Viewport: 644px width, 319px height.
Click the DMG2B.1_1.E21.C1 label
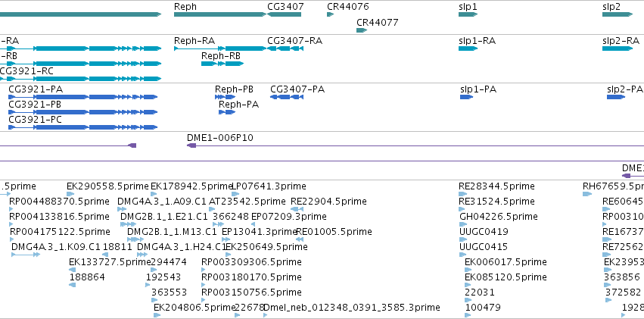click(164, 217)
